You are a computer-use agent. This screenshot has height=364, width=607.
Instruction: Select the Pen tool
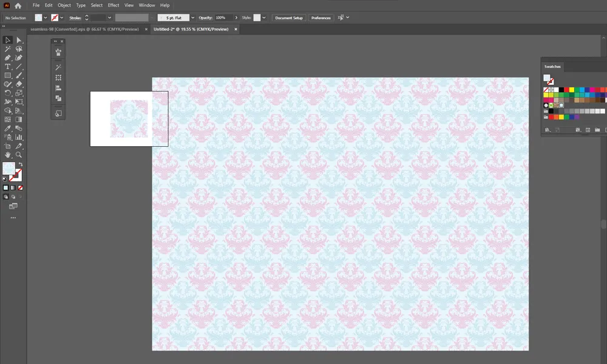(7, 58)
